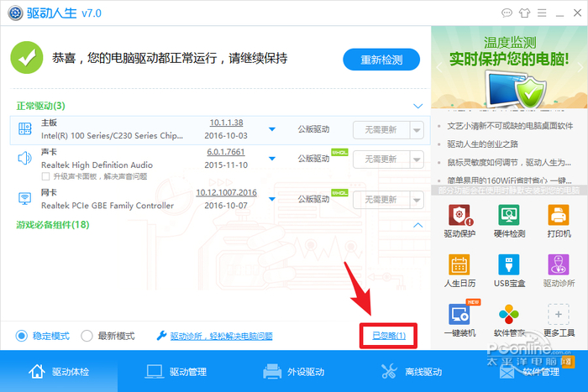The image size is (588, 392).
Task: Open article 文艺小清新不可或缺的电脑桌面软件
Action: point(510,126)
